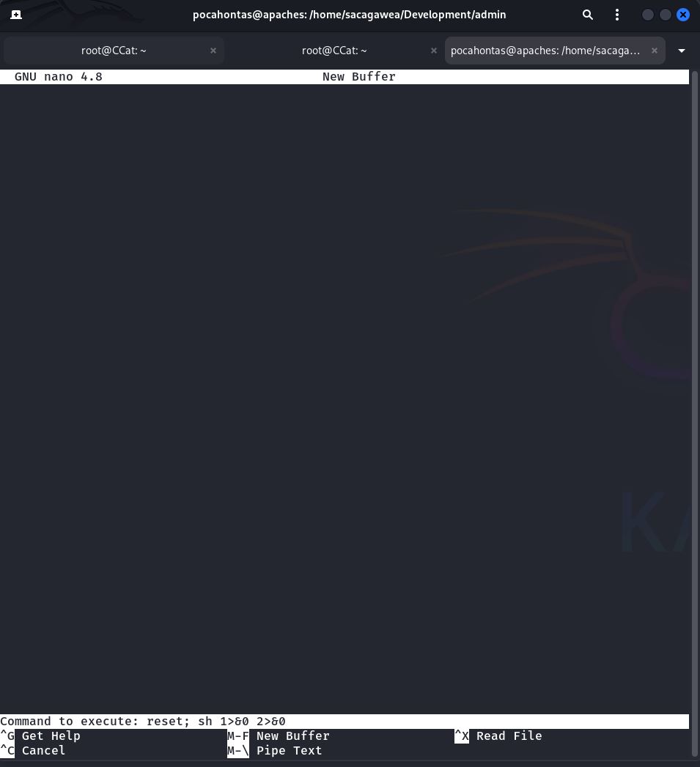Viewport: 700px width, 767px height.
Task: Click the Pipe Text shortcut label
Action: 289,751
